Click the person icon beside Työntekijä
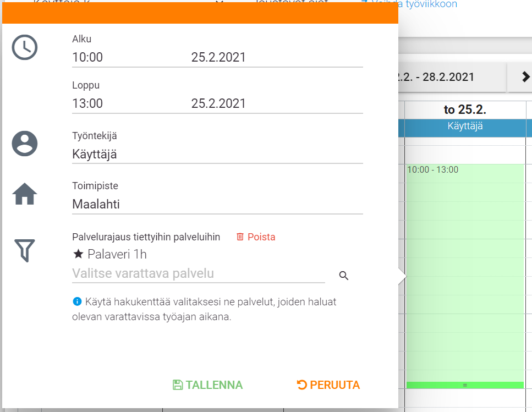This screenshot has height=412, width=532. [25, 144]
